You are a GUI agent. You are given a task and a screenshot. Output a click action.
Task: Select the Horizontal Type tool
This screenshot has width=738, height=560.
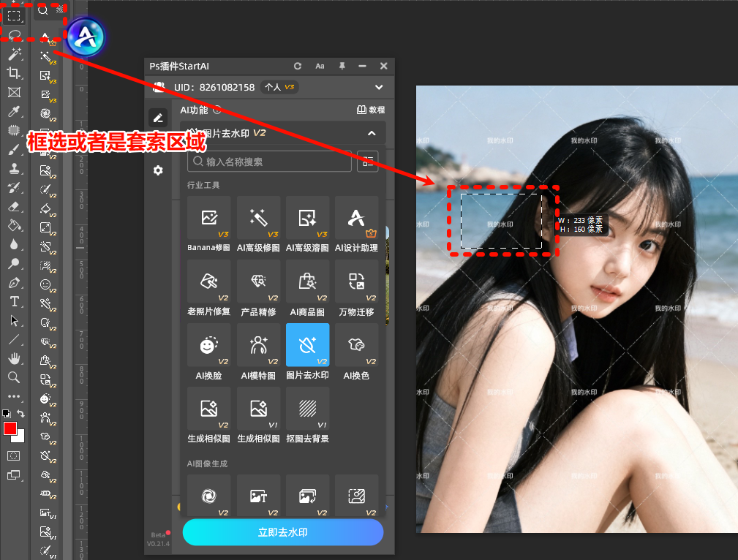(x=14, y=301)
